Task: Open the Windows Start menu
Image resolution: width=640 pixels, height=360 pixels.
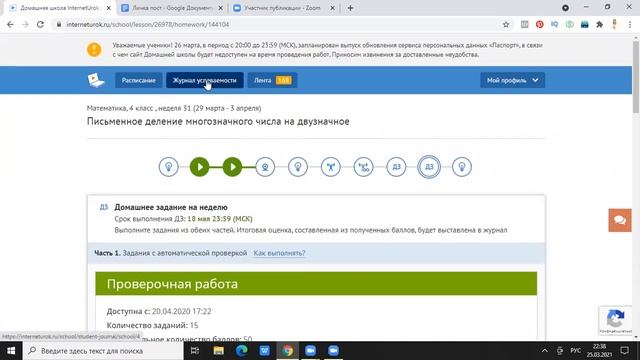Action: [x=11, y=351]
